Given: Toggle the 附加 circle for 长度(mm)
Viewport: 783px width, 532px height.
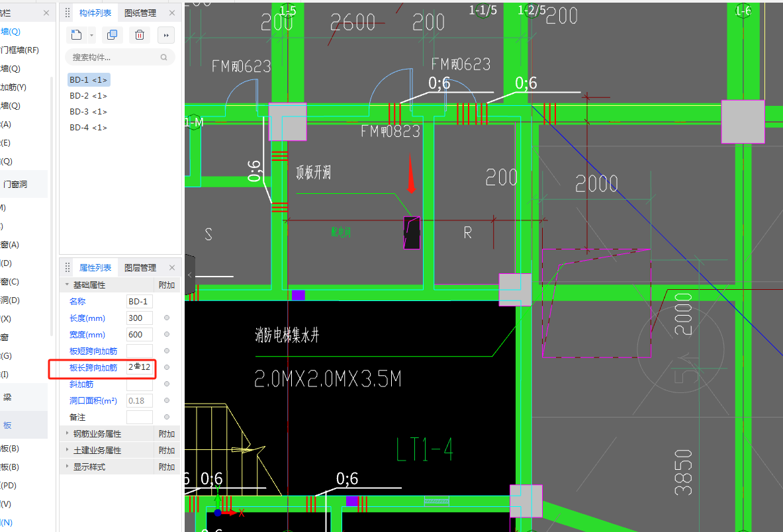Looking at the screenshot, I should pyautogui.click(x=167, y=318).
